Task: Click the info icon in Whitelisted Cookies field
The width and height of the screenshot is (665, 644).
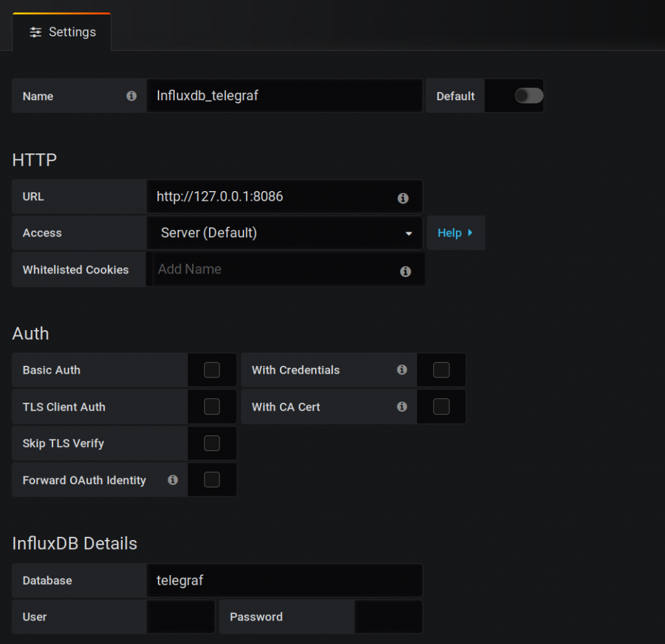Action: [x=405, y=271]
